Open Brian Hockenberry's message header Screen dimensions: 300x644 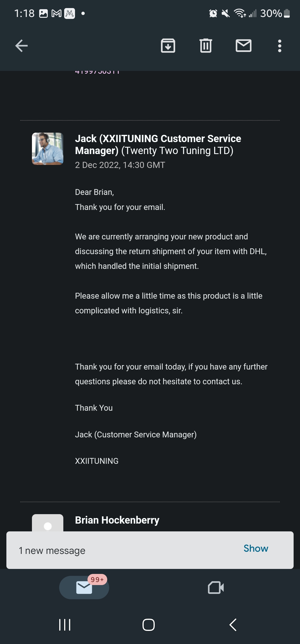117,520
